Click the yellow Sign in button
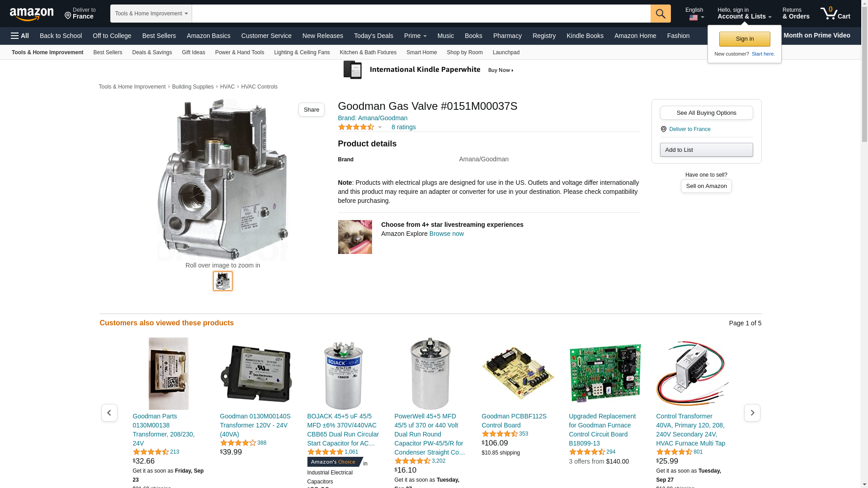Image resolution: width=868 pixels, height=488 pixels. tap(745, 39)
